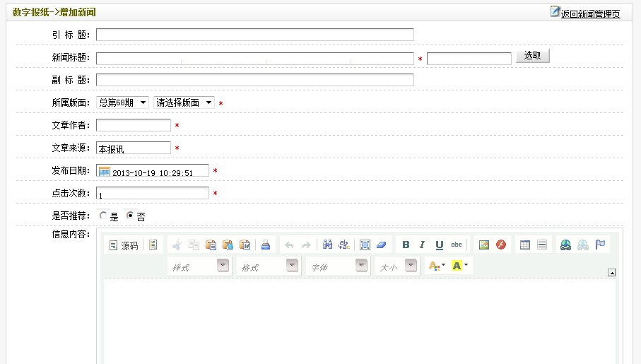Click the insert table icon
Viewport: 641px width, 364px height.
coord(525,245)
